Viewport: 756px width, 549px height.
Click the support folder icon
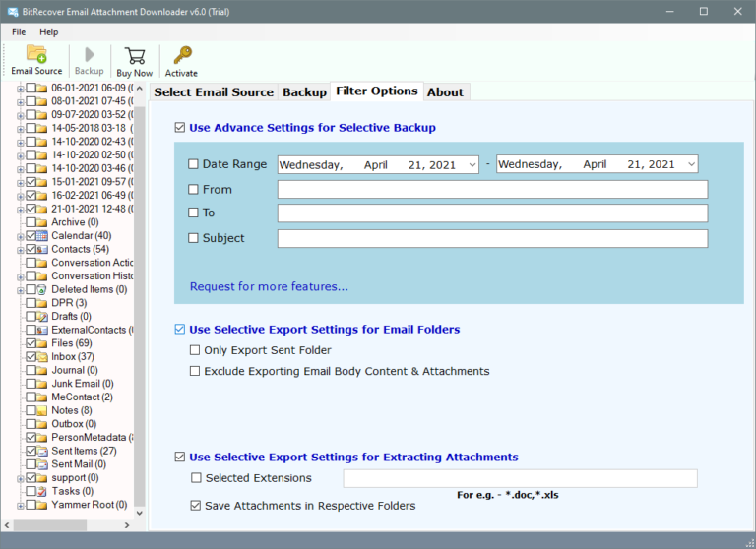pyautogui.click(x=42, y=478)
